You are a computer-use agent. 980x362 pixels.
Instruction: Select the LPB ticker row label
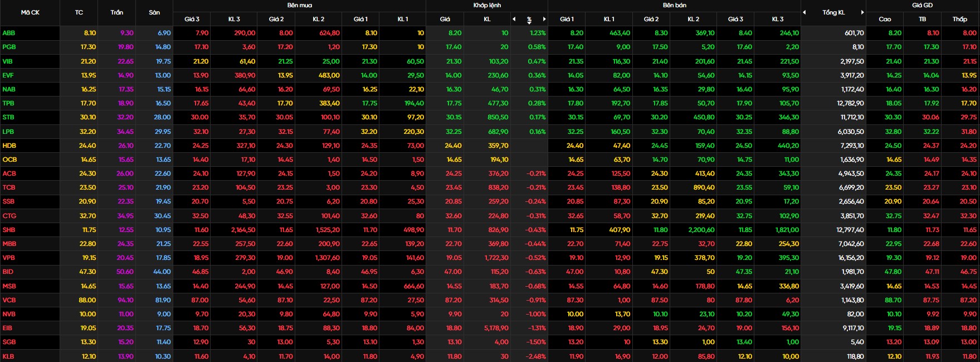(8, 132)
